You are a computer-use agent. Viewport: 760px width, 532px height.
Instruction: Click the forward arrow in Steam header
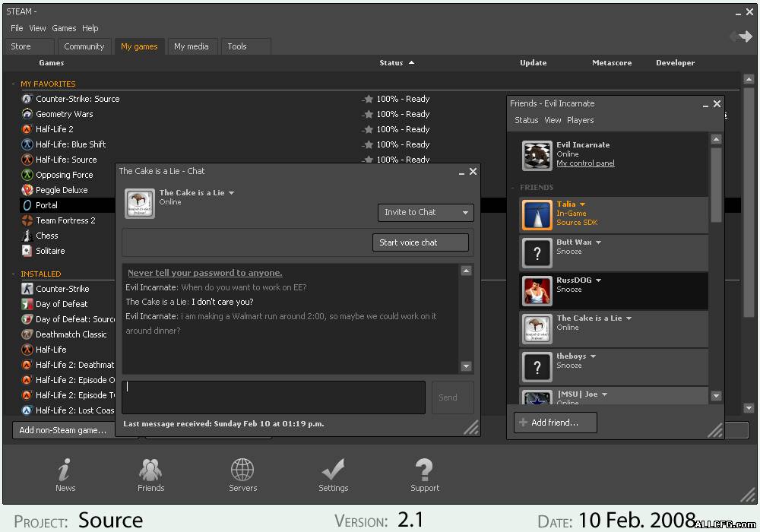746,36
